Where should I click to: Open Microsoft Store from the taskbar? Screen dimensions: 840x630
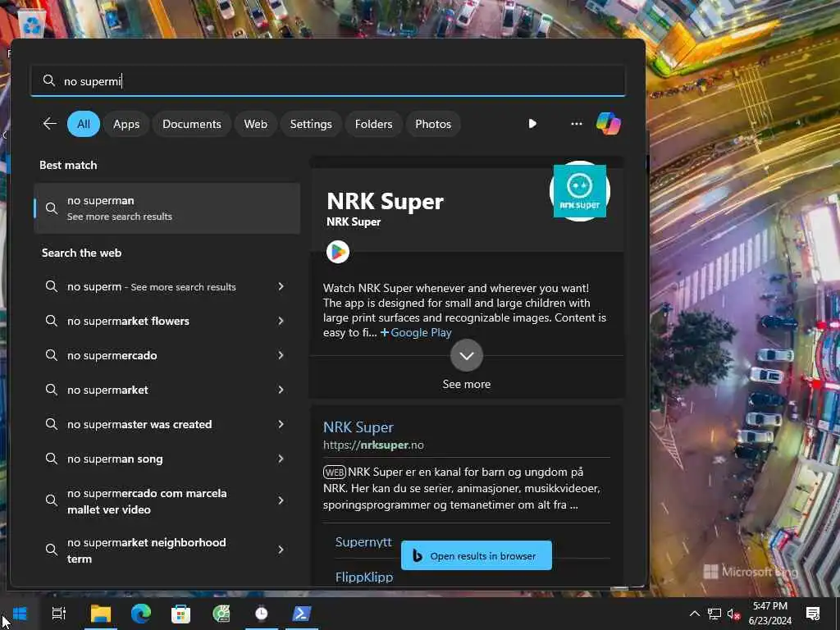pyautogui.click(x=181, y=614)
